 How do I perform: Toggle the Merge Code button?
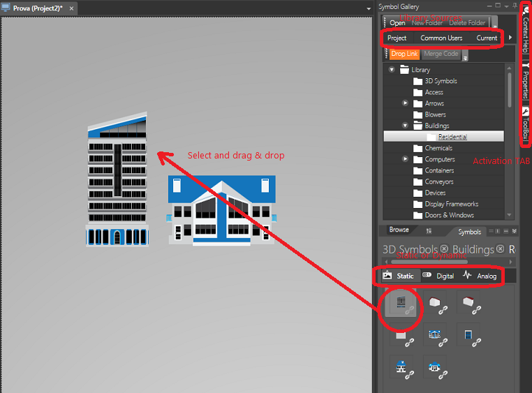point(441,54)
